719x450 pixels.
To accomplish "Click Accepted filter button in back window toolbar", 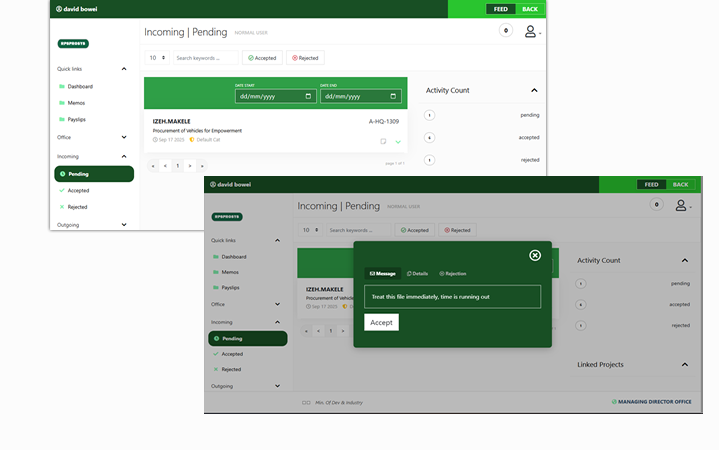I will click(262, 58).
